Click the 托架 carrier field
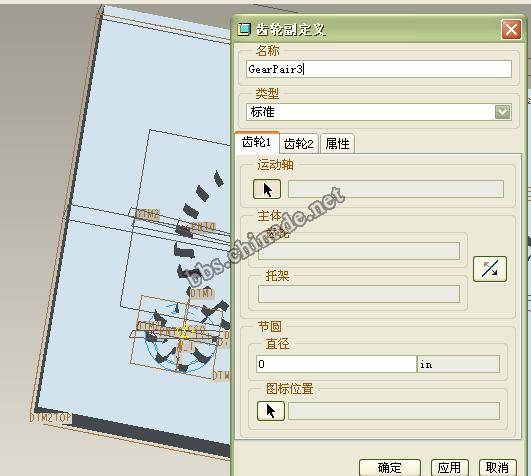The height and width of the screenshot is (476, 531). pos(359,294)
